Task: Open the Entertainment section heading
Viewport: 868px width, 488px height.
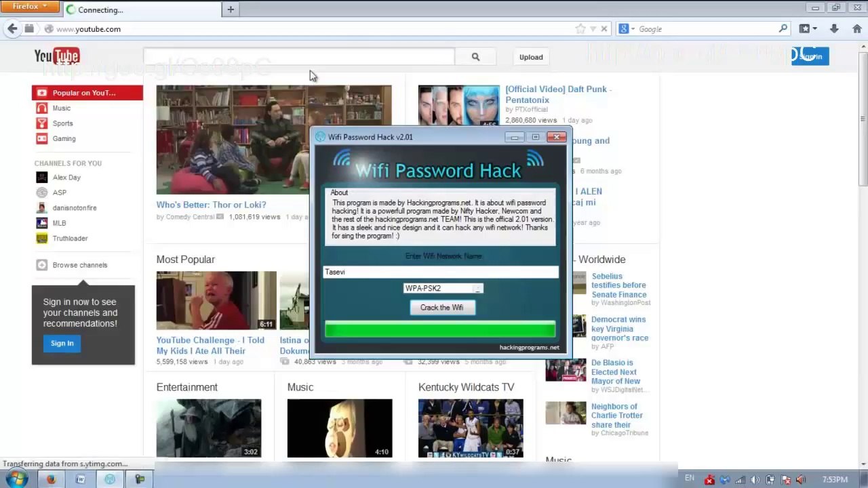Action: [x=186, y=387]
